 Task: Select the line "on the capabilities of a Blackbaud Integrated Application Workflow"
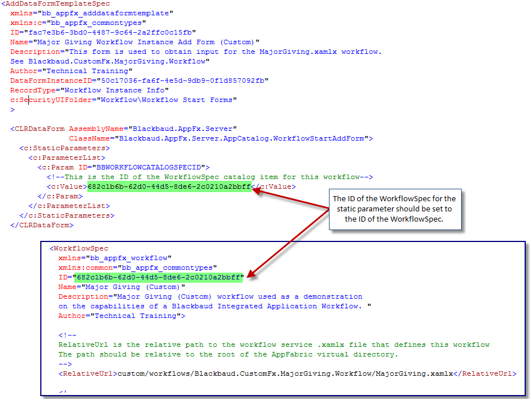[215, 306]
